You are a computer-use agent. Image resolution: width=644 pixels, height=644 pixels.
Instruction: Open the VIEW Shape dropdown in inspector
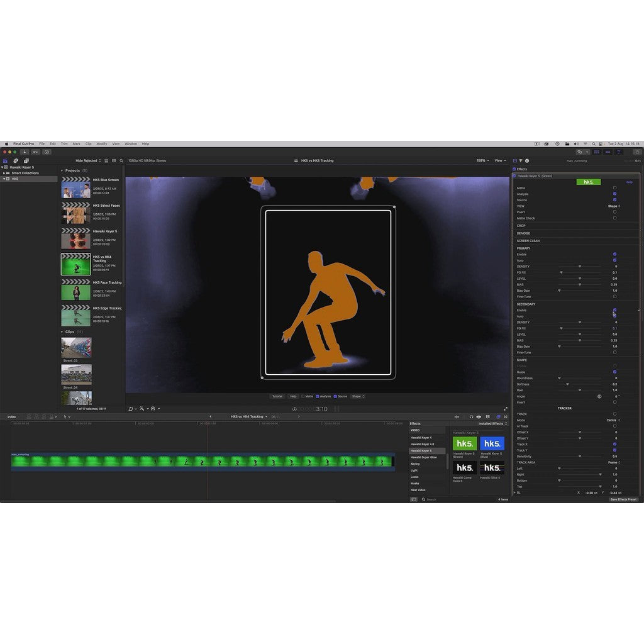tap(614, 206)
